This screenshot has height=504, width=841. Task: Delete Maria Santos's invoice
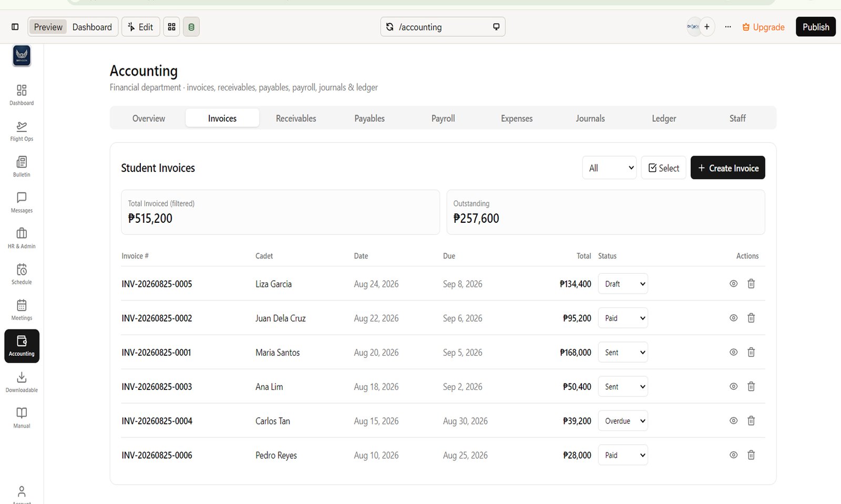[x=751, y=352]
